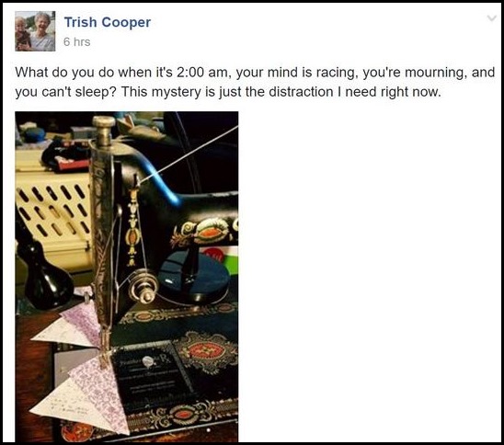Open the Trish Cooper profile name link
The width and height of the screenshot is (504, 445).
108,22
